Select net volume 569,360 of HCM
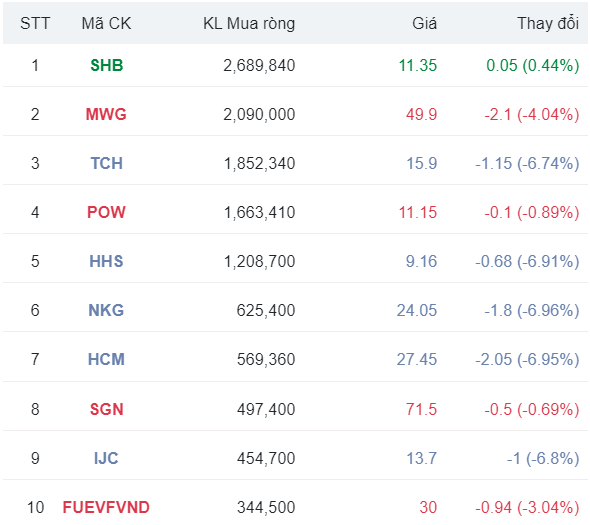Image resolution: width=590 pixels, height=525 pixels. click(x=266, y=359)
